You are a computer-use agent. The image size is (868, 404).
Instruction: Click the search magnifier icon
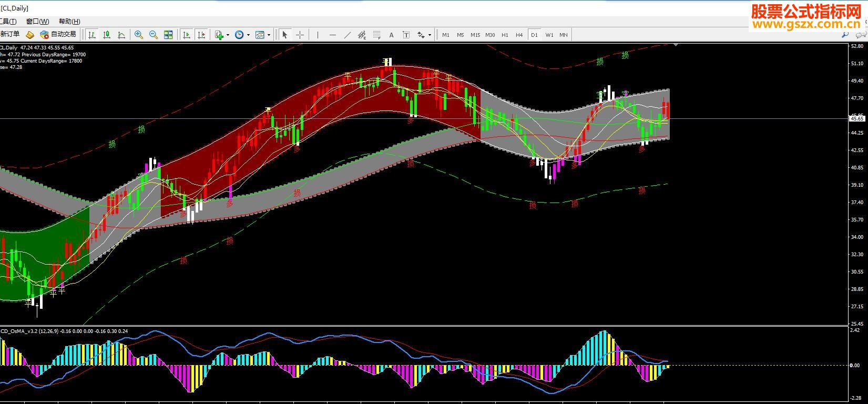pyautogui.click(x=845, y=35)
